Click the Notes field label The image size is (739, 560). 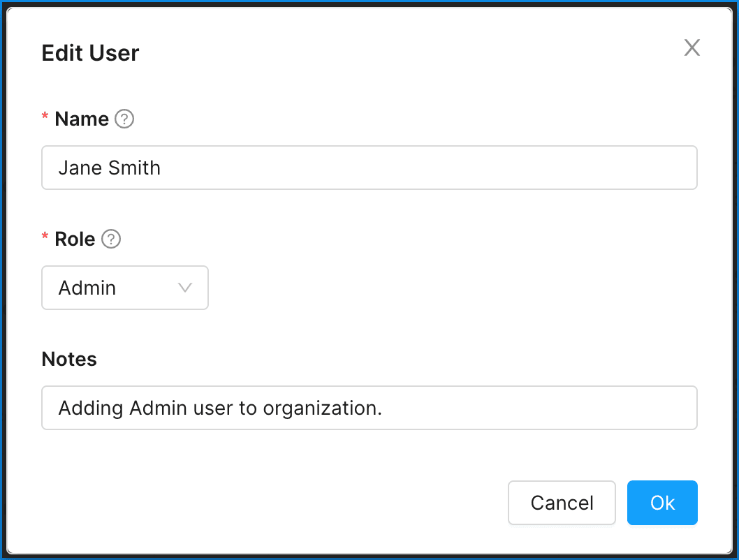click(x=69, y=360)
